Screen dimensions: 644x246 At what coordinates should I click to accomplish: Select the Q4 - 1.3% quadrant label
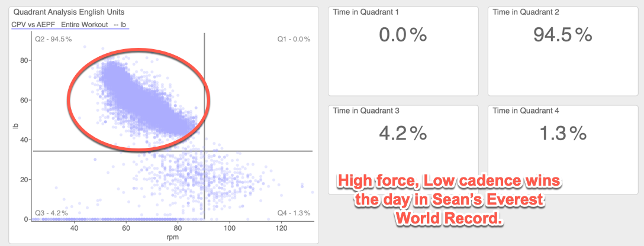(294, 213)
